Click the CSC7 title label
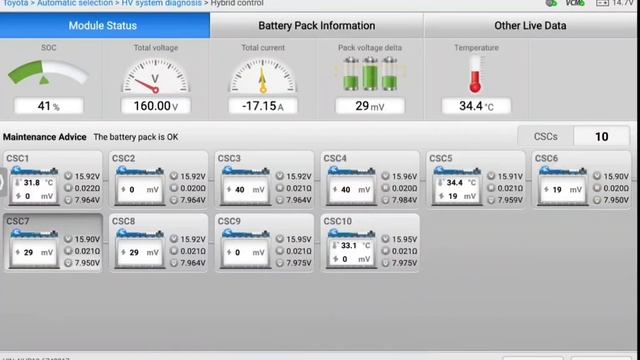The image size is (640, 360). point(18,221)
